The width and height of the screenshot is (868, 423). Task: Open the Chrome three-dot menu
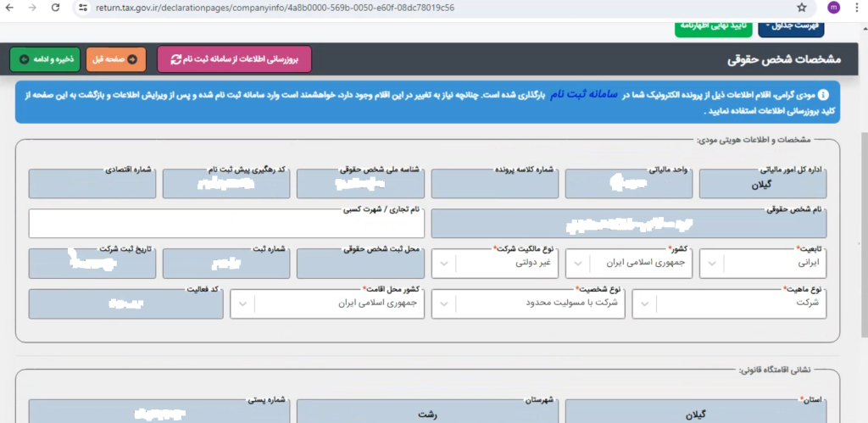(856, 8)
